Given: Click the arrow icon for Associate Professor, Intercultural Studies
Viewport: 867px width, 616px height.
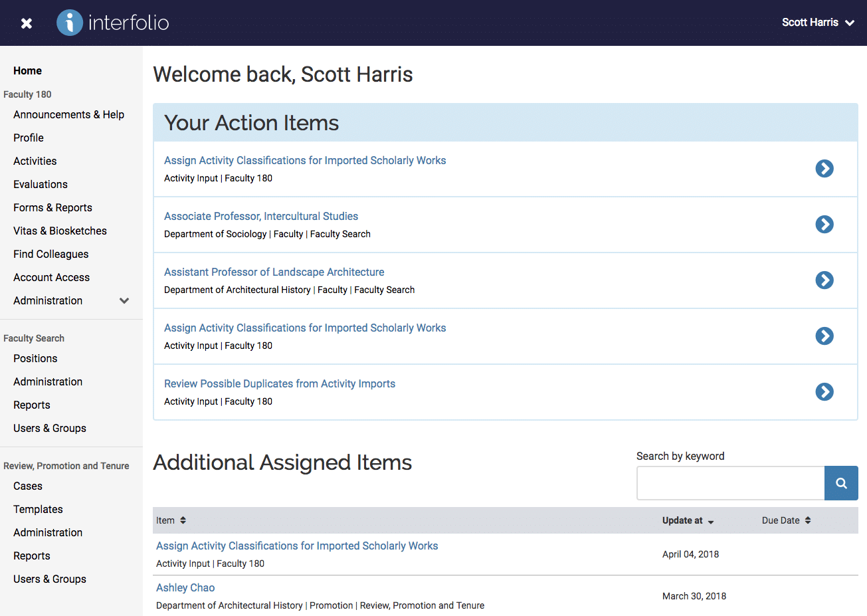Looking at the screenshot, I should [x=824, y=225].
